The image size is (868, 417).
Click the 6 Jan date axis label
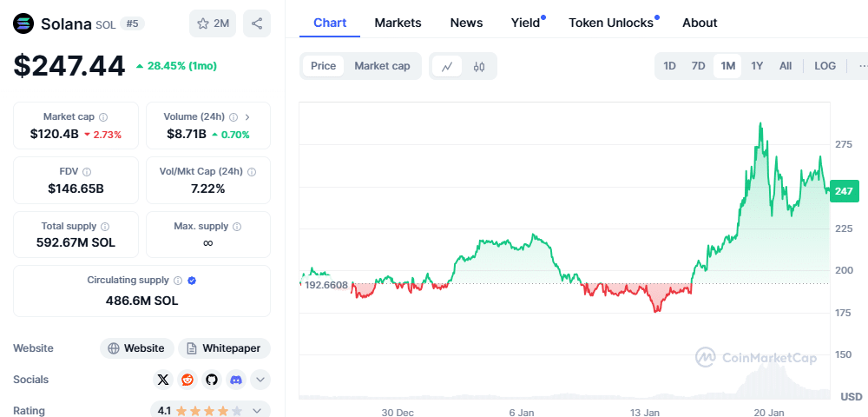pyautogui.click(x=522, y=413)
